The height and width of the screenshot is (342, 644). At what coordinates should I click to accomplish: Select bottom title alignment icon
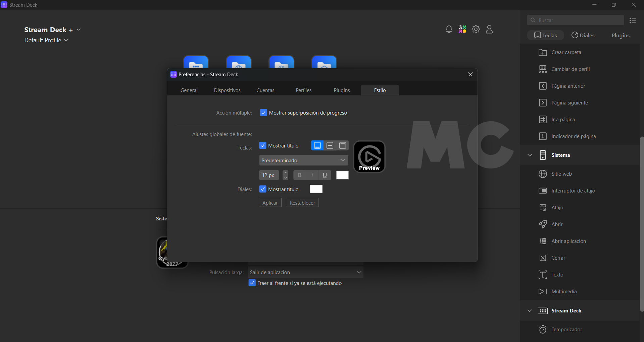click(317, 145)
